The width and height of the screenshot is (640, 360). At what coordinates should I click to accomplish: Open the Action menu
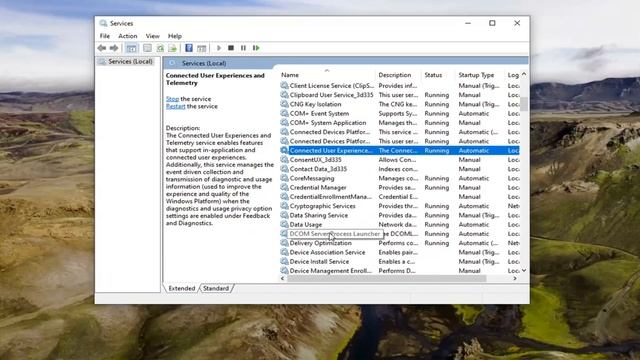[x=127, y=36]
